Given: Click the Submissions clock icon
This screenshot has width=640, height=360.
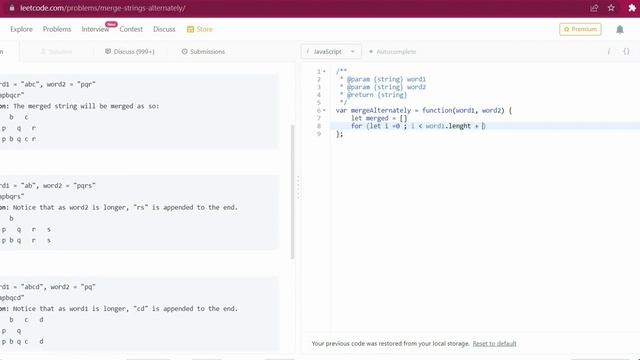Looking at the screenshot, I should coord(184,51).
